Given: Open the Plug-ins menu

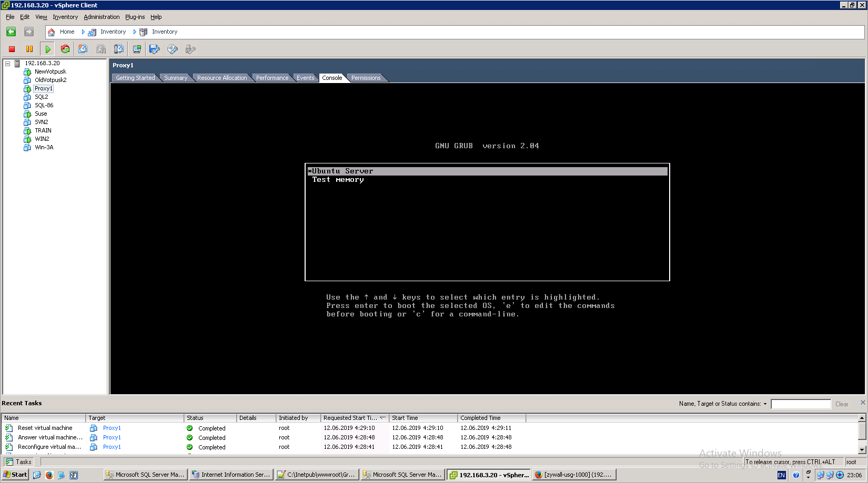Looking at the screenshot, I should [135, 17].
